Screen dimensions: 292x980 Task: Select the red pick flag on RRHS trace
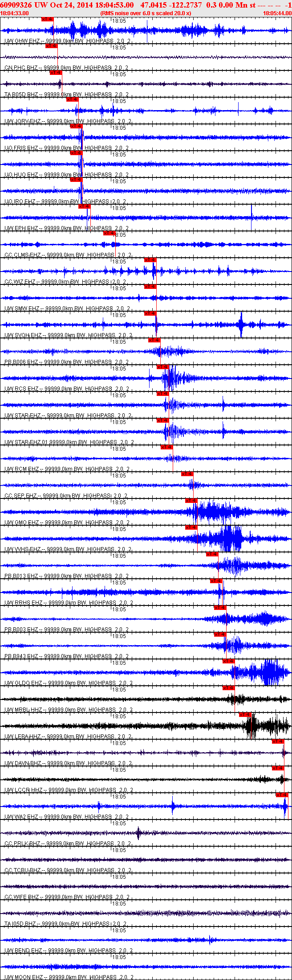click(x=216, y=581)
